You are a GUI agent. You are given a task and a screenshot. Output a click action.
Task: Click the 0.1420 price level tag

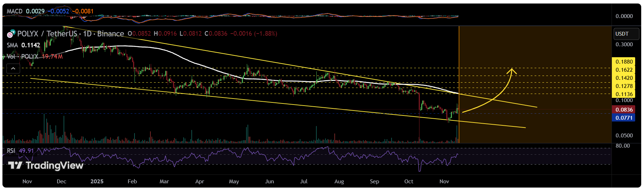(x=624, y=78)
